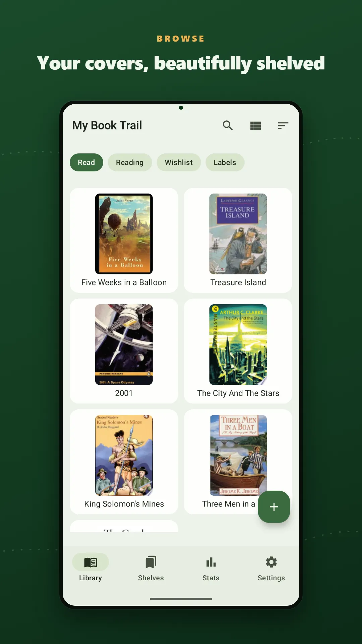Click the 'Five Weeks in a Balloon' title
The width and height of the screenshot is (362, 644).
[124, 282]
